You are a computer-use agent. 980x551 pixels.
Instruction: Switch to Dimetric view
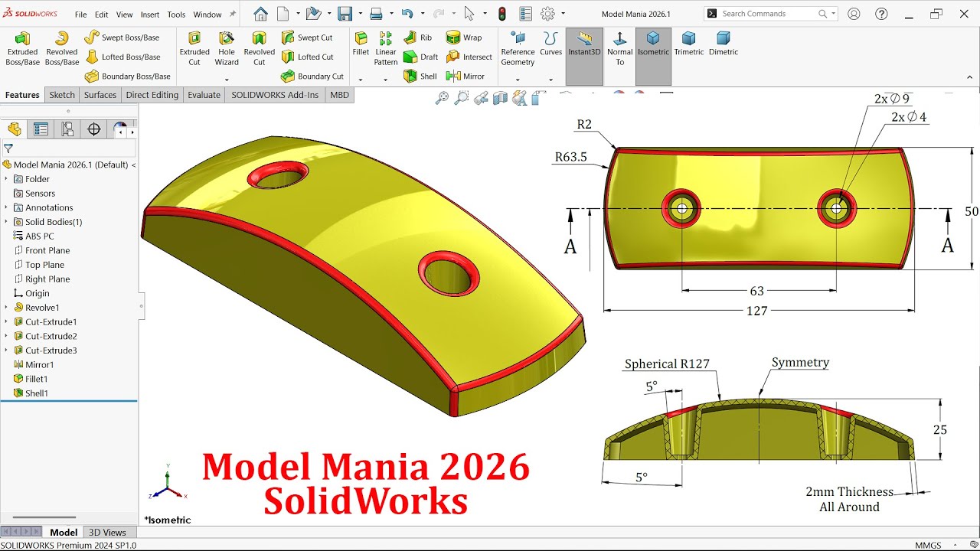[x=724, y=44]
